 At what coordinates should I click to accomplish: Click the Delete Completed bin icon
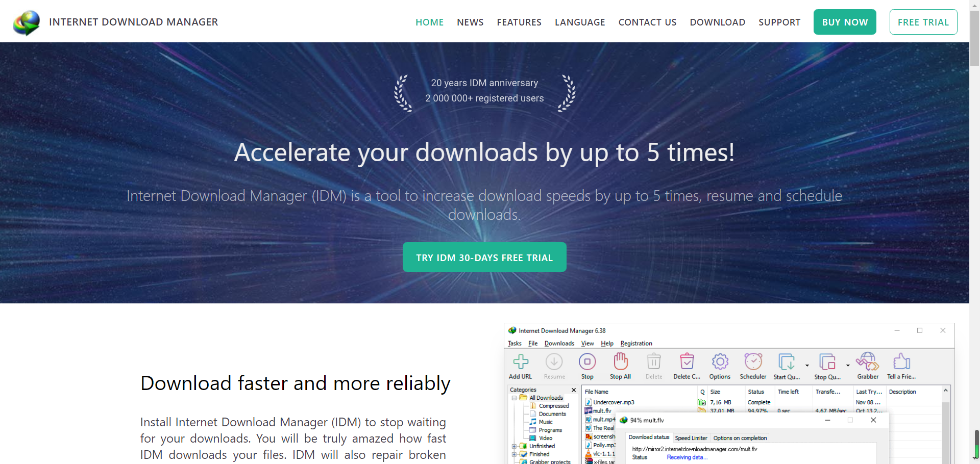687,362
